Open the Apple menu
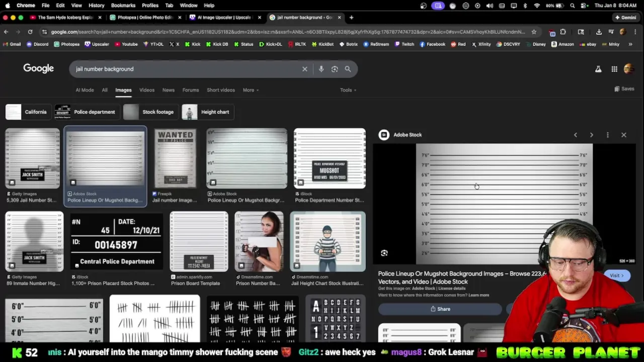Image resolution: width=644 pixels, height=362 pixels. pyautogui.click(x=8, y=5)
